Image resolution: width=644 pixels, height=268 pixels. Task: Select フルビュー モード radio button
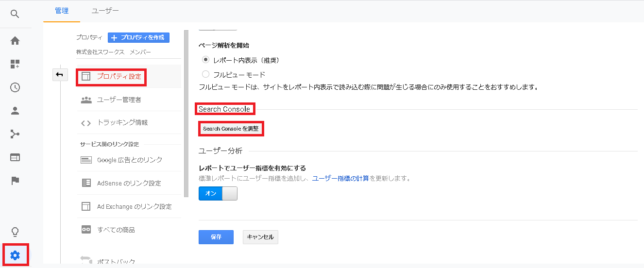click(205, 75)
